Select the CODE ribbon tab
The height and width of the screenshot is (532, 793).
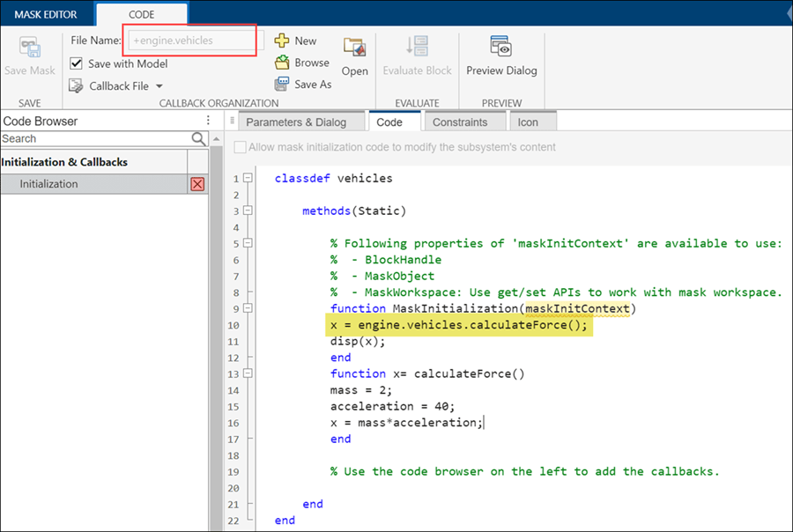pyautogui.click(x=142, y=15)
